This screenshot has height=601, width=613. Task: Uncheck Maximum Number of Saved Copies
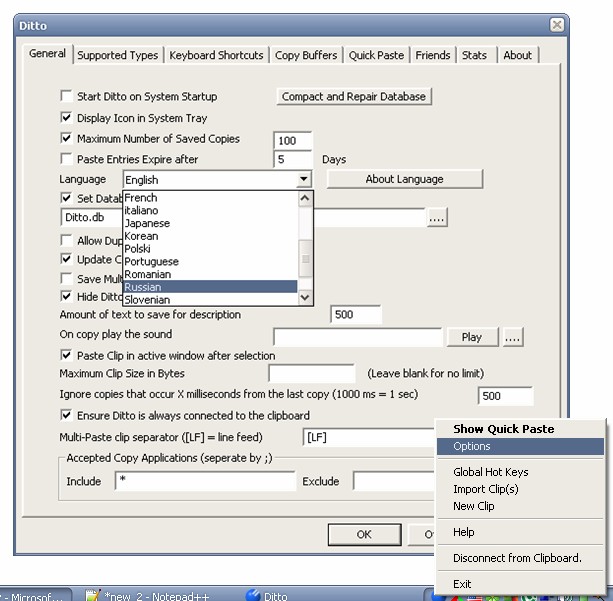pos(66,138)
